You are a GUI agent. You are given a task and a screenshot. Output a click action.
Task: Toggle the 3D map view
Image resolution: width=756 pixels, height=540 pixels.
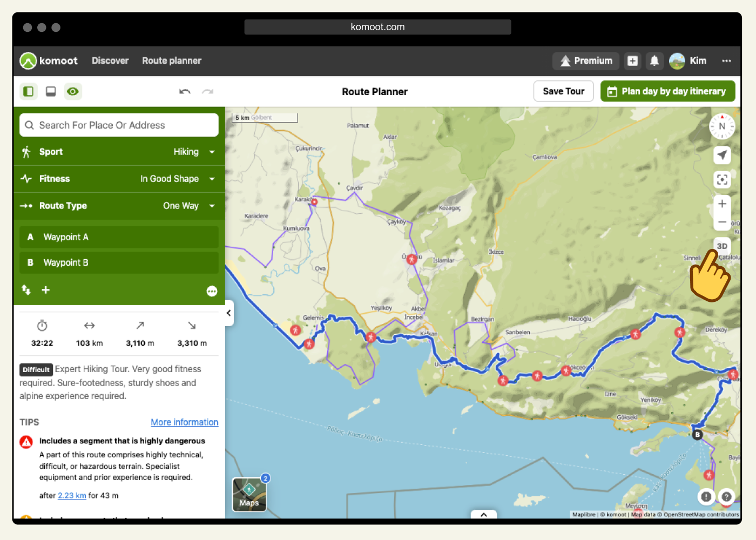pyautogui.click(x=722, y=246)
